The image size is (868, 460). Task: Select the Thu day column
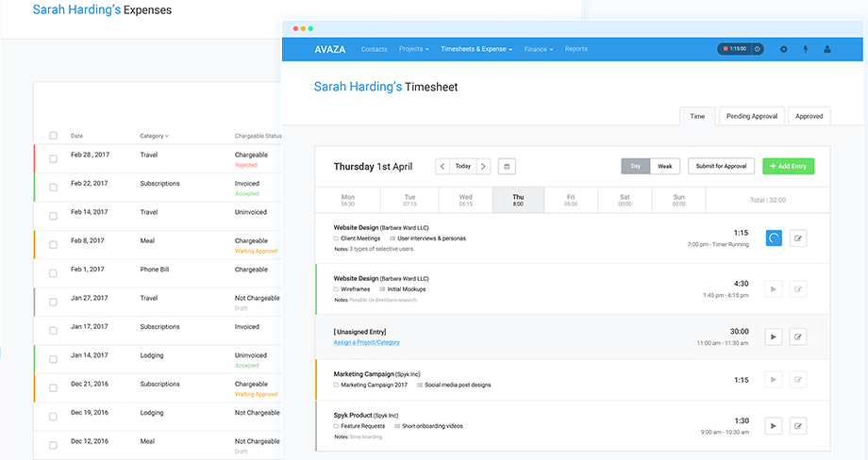(518, 200)
